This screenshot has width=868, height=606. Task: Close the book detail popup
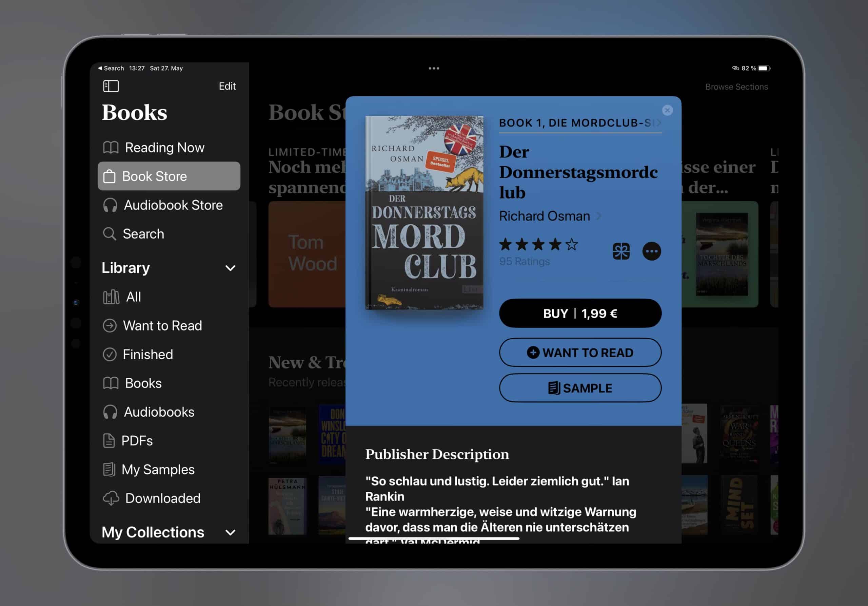coord(667,110)
